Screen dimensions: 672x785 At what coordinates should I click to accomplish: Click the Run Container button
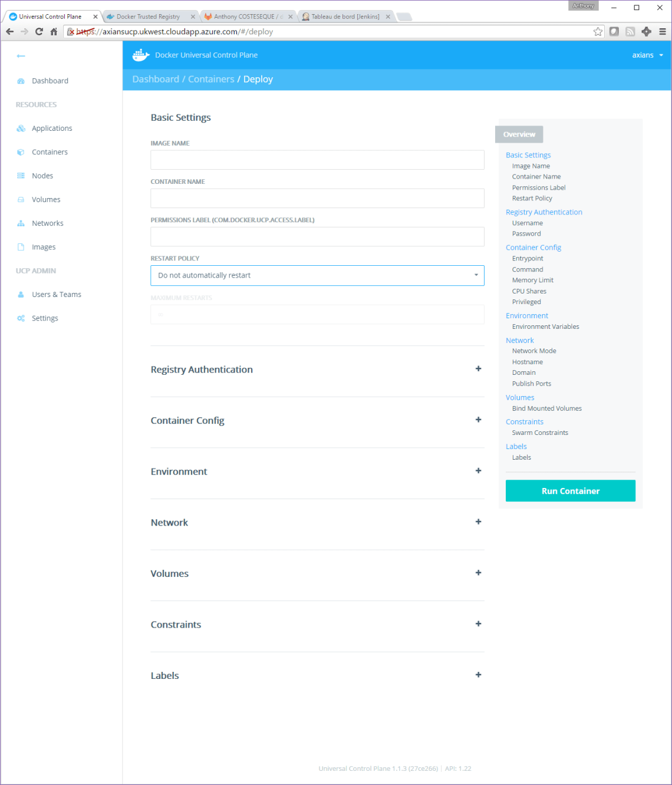570,491
